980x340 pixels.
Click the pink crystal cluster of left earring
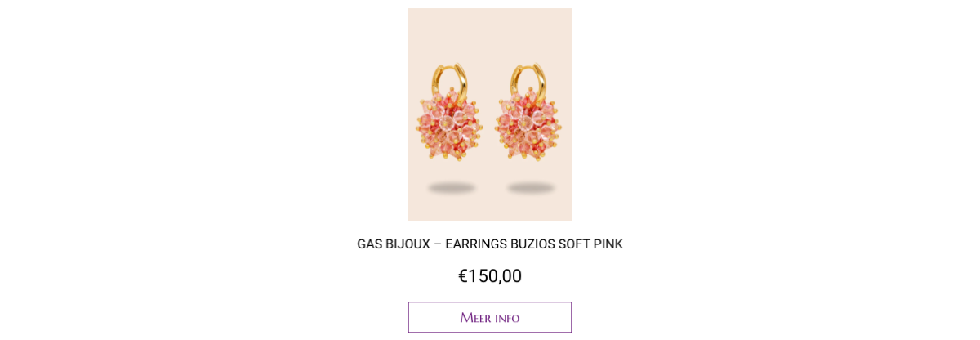[449, 127]
